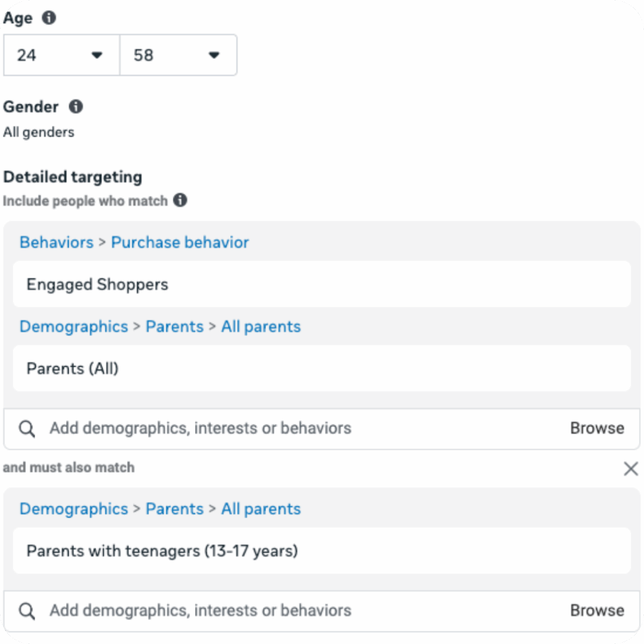
Task: Open the Age info tooltip icon
Action: coord(48,18)
